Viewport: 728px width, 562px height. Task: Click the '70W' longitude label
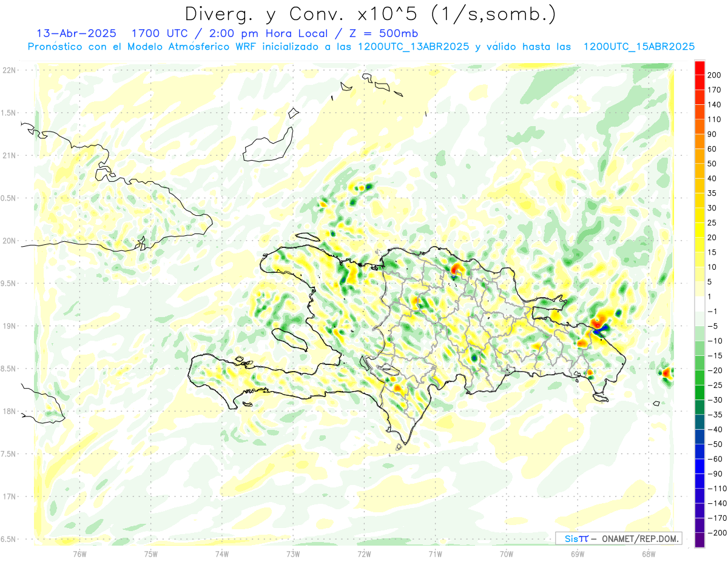pos(507,554)
